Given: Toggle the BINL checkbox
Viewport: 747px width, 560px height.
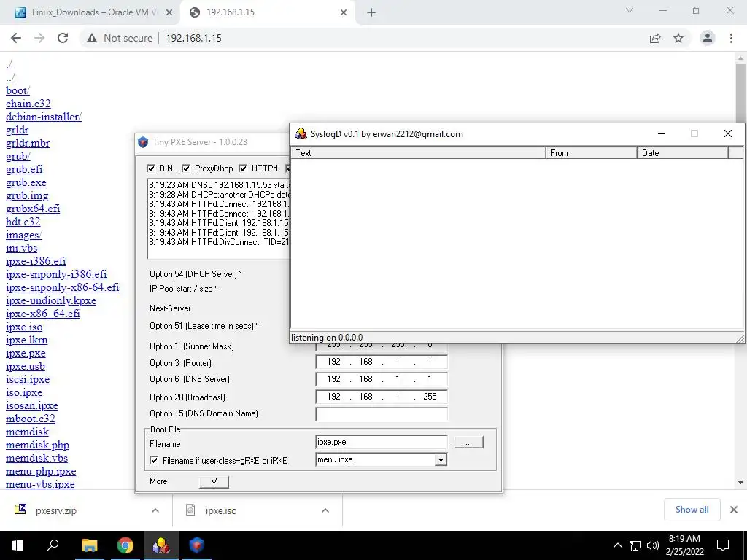Looking at the screenshot, I should tap(151, 168).
